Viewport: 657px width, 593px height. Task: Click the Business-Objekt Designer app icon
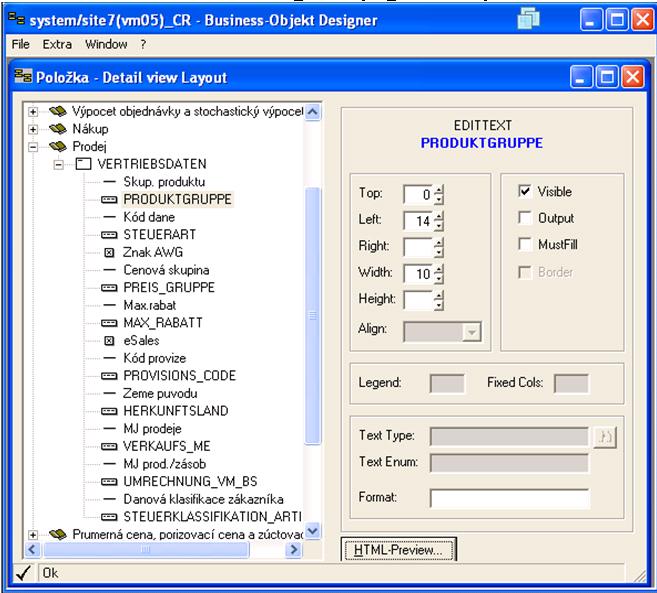pos(17,18)
